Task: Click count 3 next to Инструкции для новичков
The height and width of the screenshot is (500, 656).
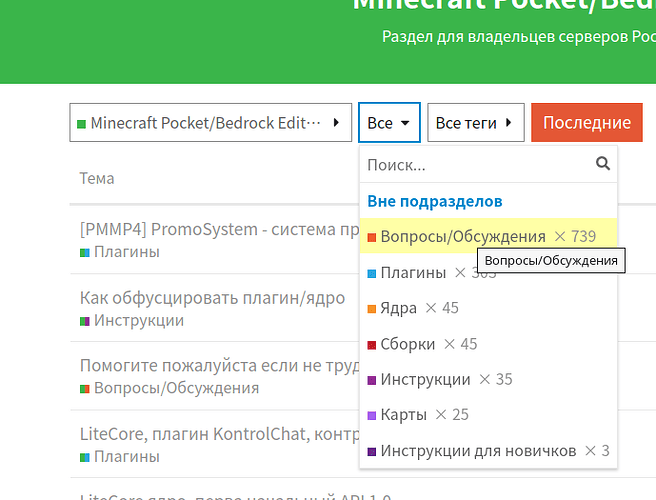Action: point(605,451)
